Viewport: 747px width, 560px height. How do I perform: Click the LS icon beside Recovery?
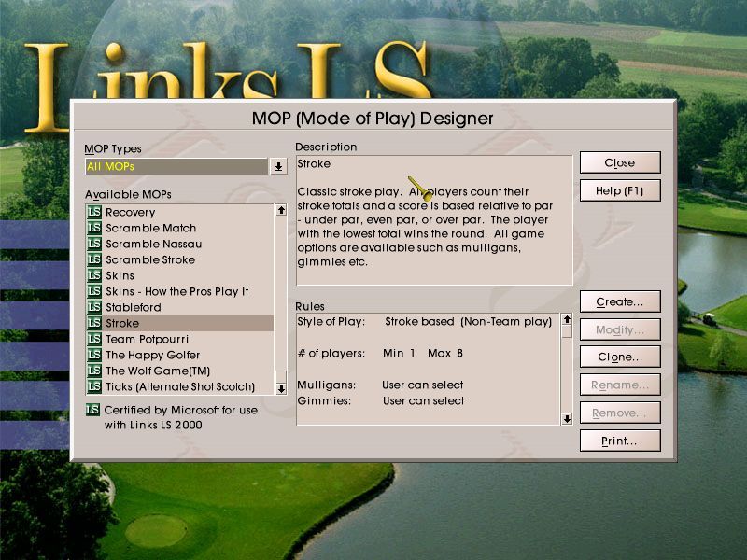coord(93,212)
